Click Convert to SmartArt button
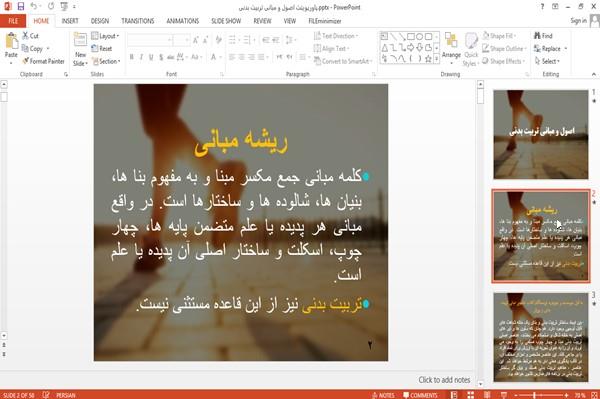The height and width of the screenshot is (399, 600). 343,61
